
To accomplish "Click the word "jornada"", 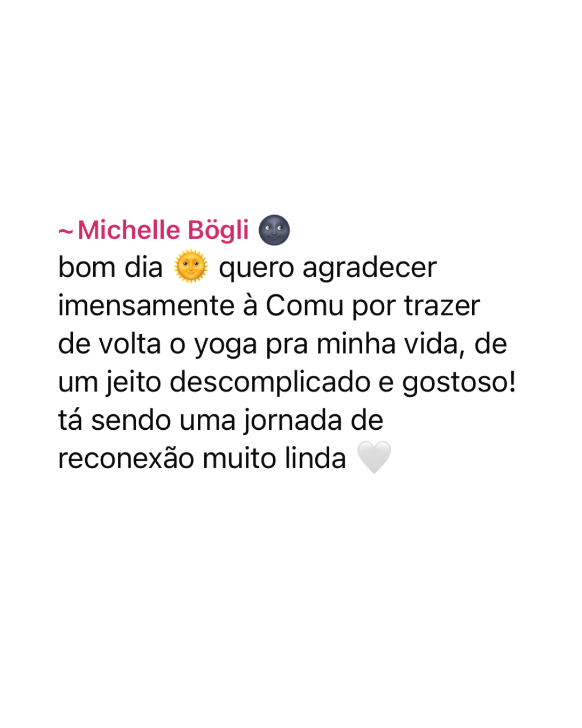I will click(293, 421).
